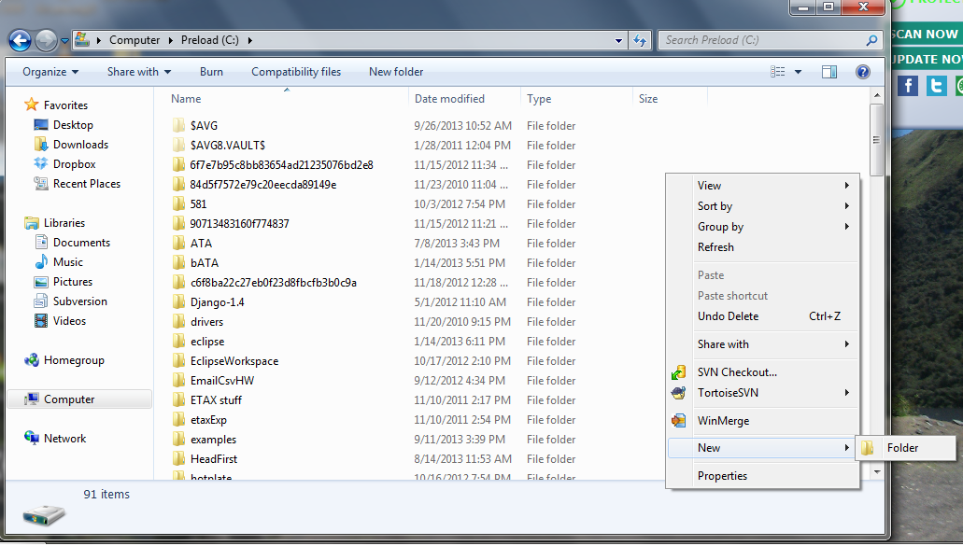Open Recent Places in the sidebar
Viewport: 963px width, 560px height.
click(x=87, y=184)
